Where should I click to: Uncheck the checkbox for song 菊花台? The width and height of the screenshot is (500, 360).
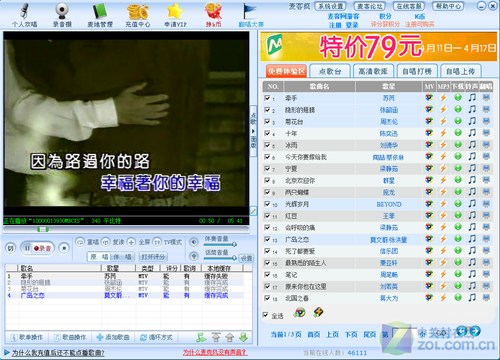pyautogui.click(x=267, y=121)
